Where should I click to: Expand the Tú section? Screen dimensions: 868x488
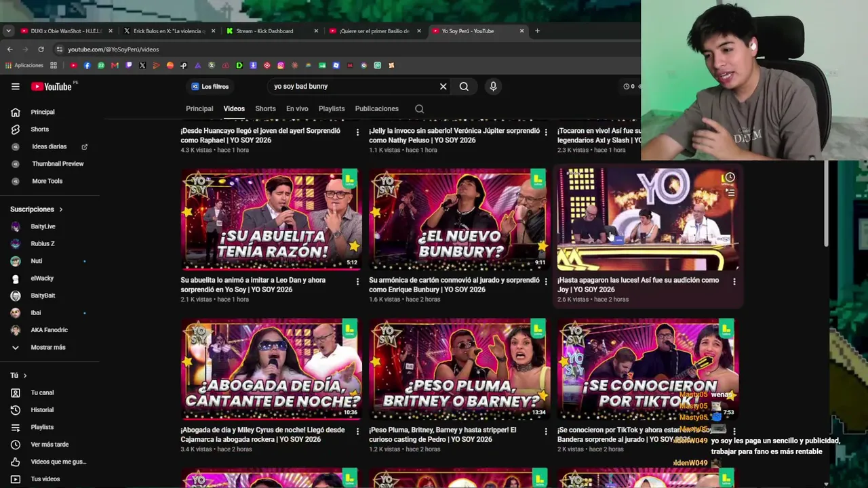(x=18, y=375)
